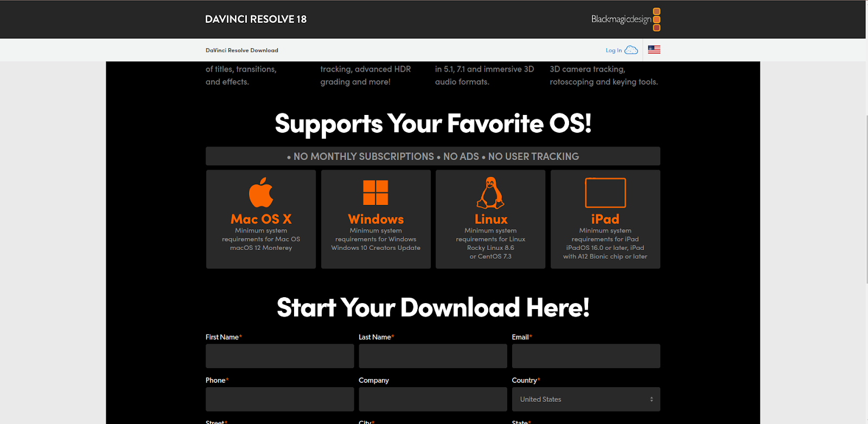The width and height of the screenshot is (868, 424).
Task: Click the Apple logo icon
Action: (x=261, y=192)
